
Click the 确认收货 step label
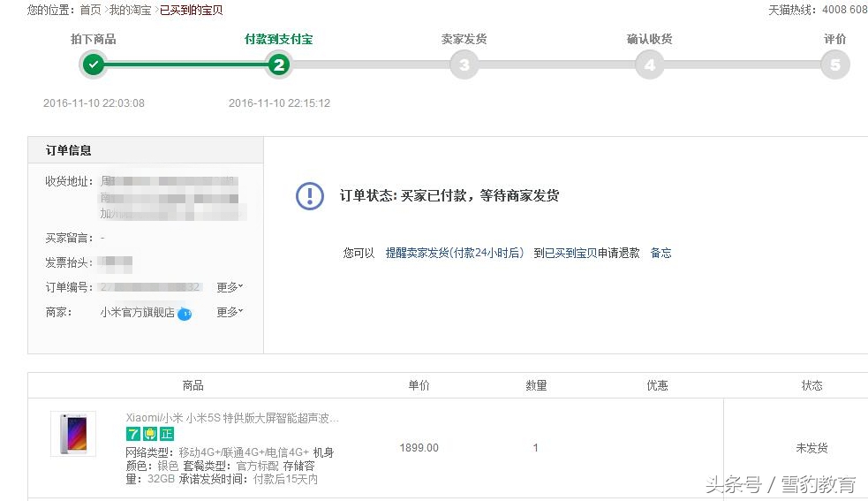[x=649, y=39]
